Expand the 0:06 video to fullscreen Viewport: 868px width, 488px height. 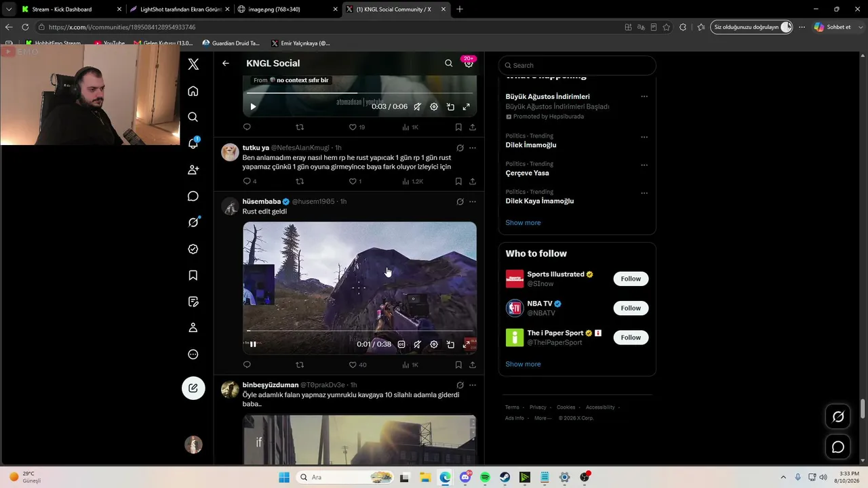pos(467,106)
